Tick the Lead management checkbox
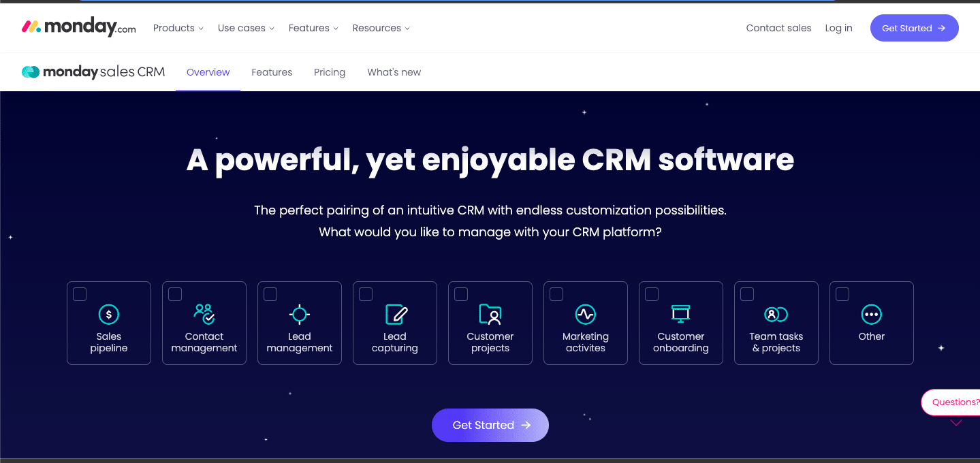 click(270, 294)
